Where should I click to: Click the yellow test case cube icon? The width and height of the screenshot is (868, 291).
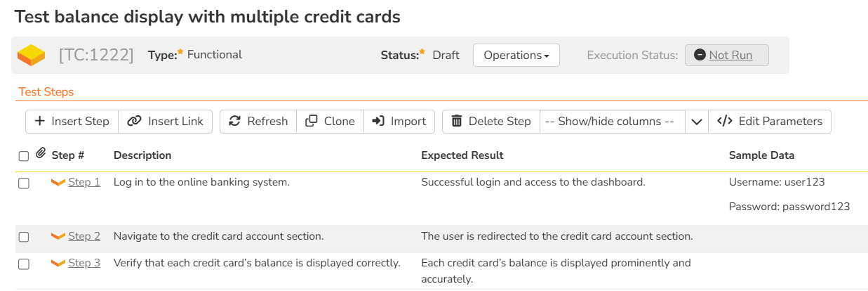click(x=32, y=55)
